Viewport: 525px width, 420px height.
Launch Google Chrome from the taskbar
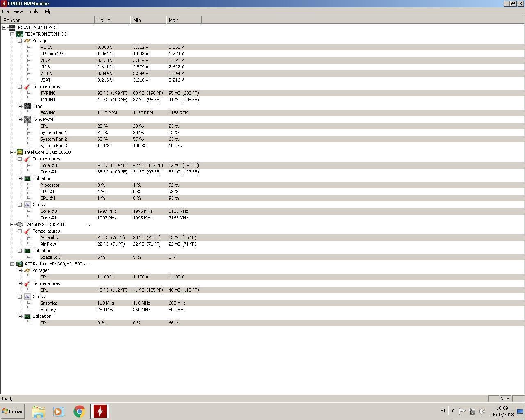pos(79,411)
